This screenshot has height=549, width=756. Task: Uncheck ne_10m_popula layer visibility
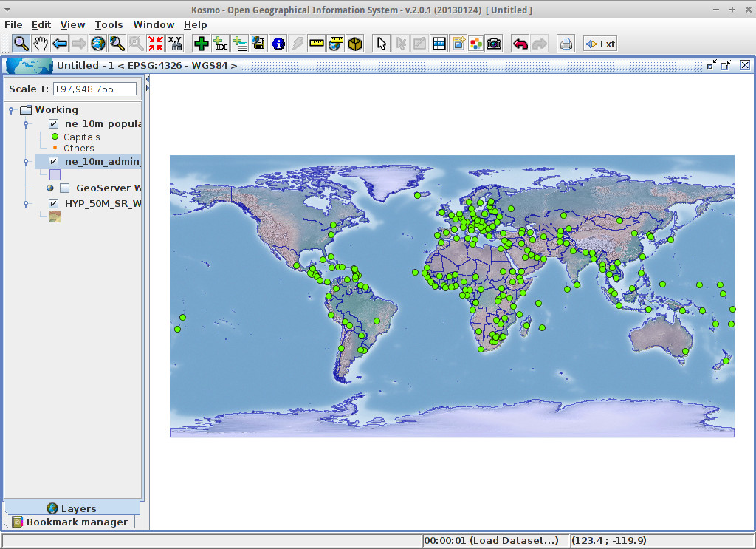click(x=53, y=124)
